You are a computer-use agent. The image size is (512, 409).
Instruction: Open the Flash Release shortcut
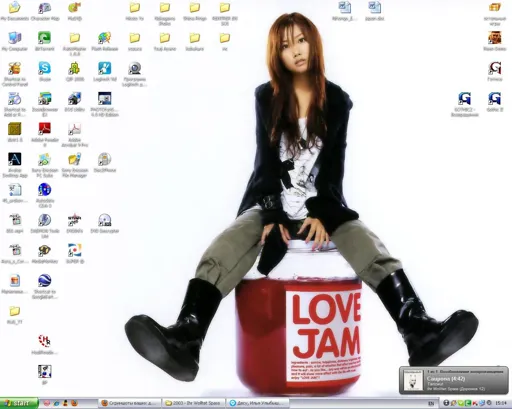(104, 38)
